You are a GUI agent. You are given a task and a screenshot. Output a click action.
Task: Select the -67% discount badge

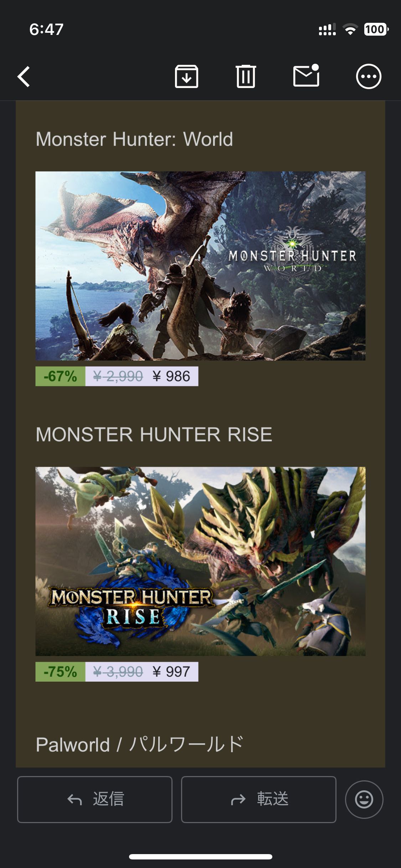coord(60,376)
